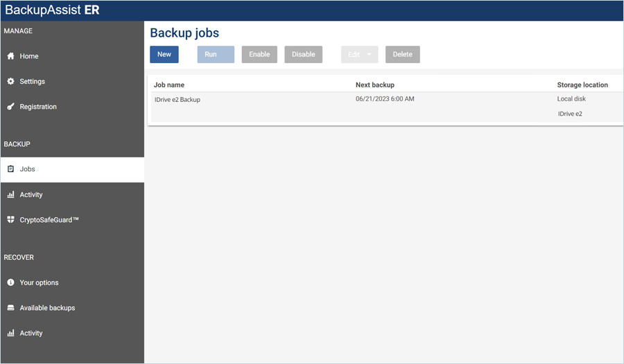Create a New backup job
Viewport: 624px width, 364px height.
164,55
